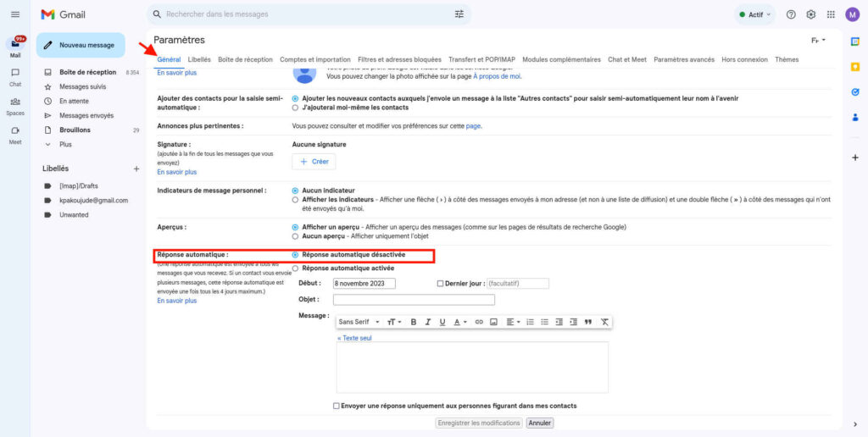Click the Gmail logo
Viewport: 868px width, 437px height.
click(63, 14)
